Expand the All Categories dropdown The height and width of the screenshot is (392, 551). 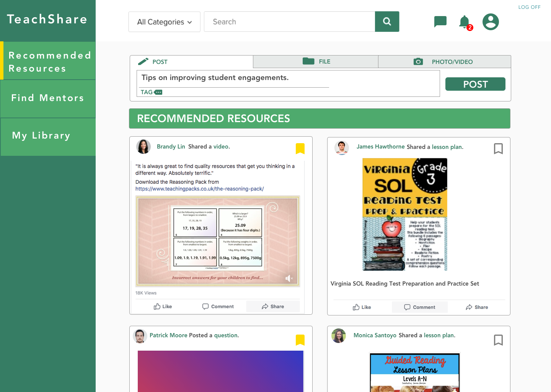[165, 22]
